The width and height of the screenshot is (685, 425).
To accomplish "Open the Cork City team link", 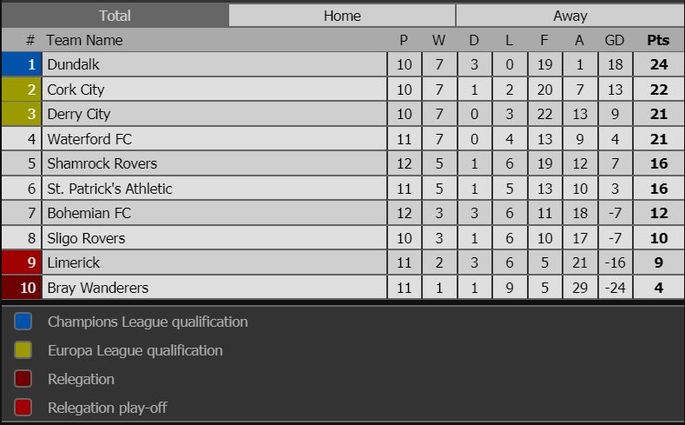I will 76,90.
